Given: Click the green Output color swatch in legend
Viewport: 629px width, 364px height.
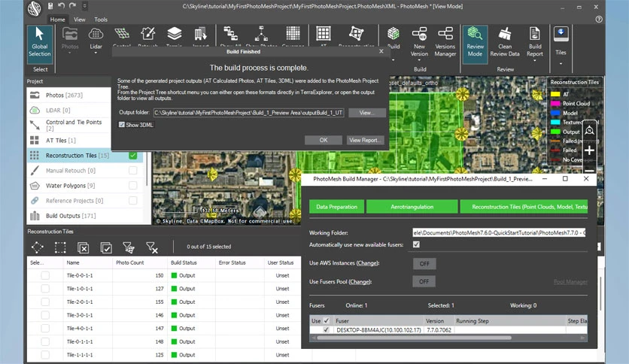Looking at the screenshot, I should (x=555, y=132).
